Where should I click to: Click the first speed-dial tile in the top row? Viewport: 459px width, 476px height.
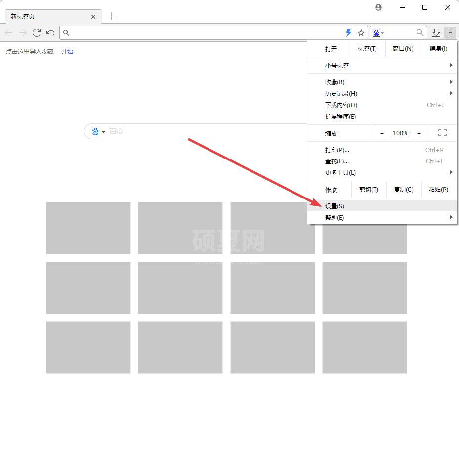pos(88,228)
